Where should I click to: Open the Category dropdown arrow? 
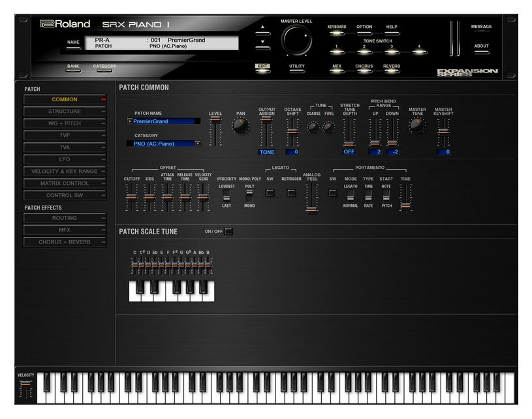click(198, 144)
